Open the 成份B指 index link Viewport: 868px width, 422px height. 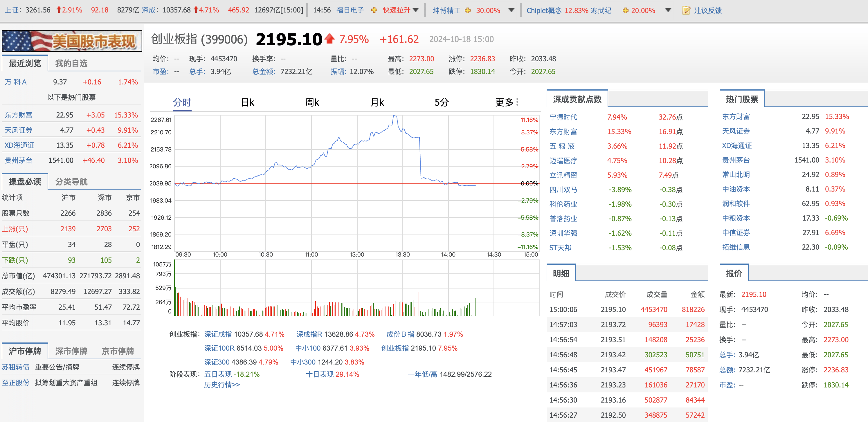400,334
